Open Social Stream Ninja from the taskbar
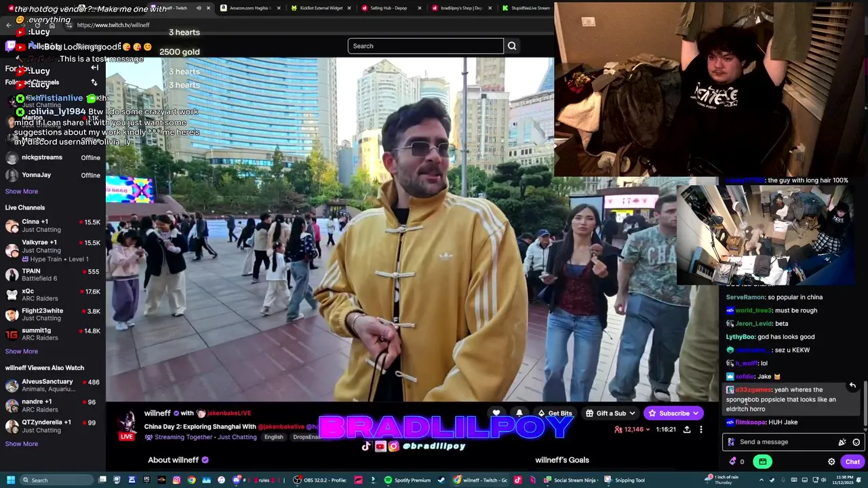The height and width of the screenshot is (488, 868). pyautogui.click(x=572, y=480)
